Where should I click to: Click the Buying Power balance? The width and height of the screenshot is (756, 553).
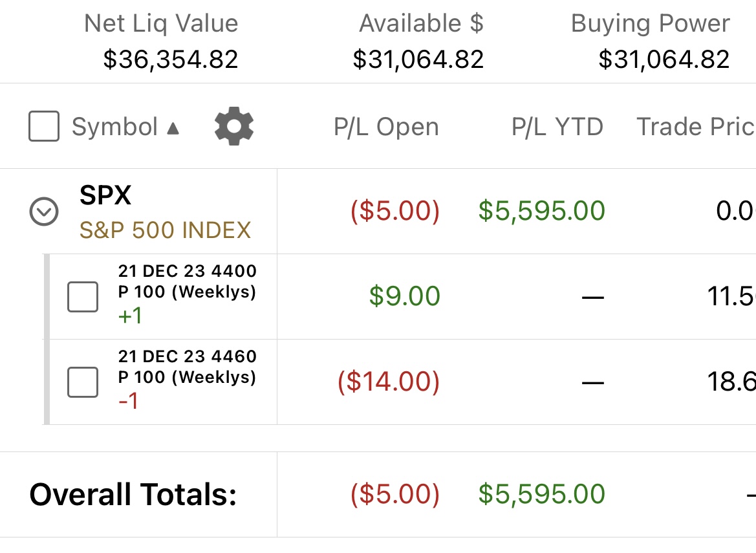[664, 60]
